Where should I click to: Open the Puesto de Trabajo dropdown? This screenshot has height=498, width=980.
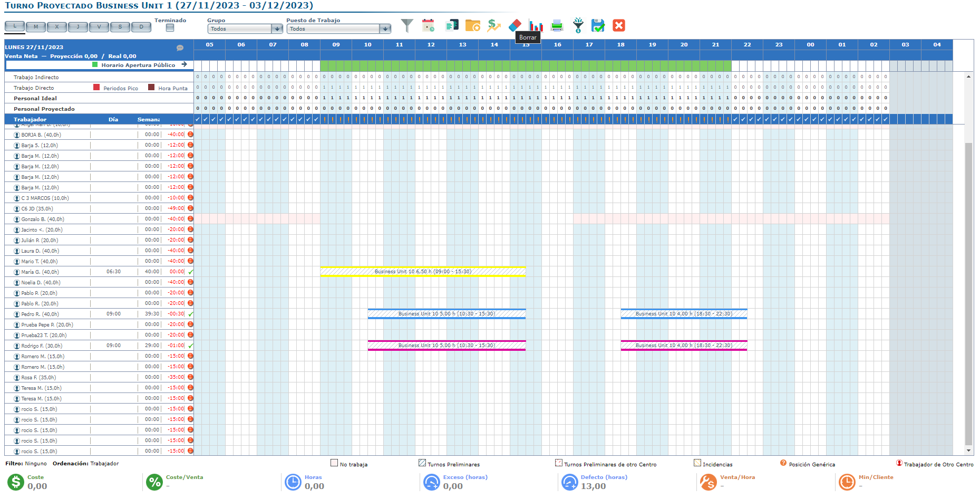(339, 29)
